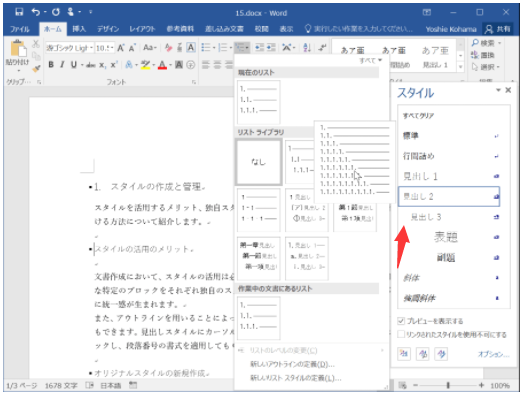Click the Replace button in Editing group
This screenshot has width=526, height=395.
(483, 55)
